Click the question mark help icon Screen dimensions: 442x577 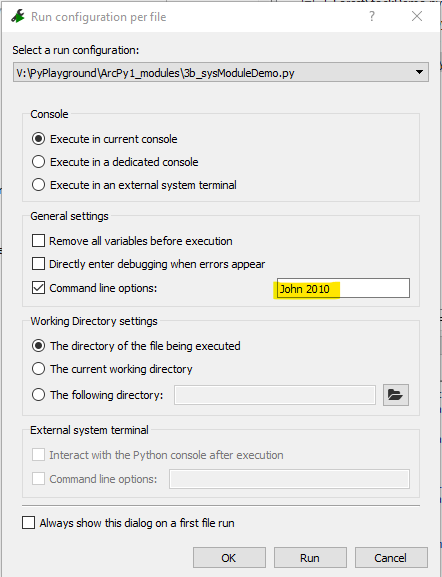(x=372, y=16)
